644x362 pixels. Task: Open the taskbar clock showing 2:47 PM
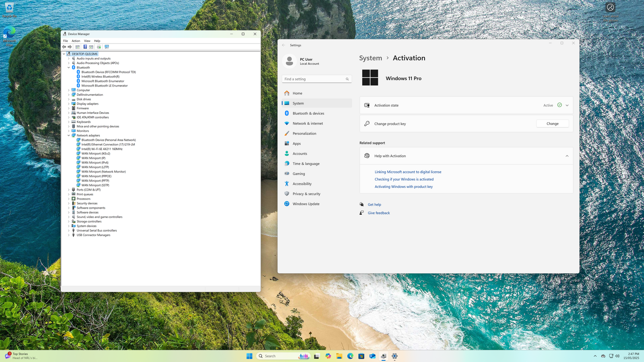(631, 356)
